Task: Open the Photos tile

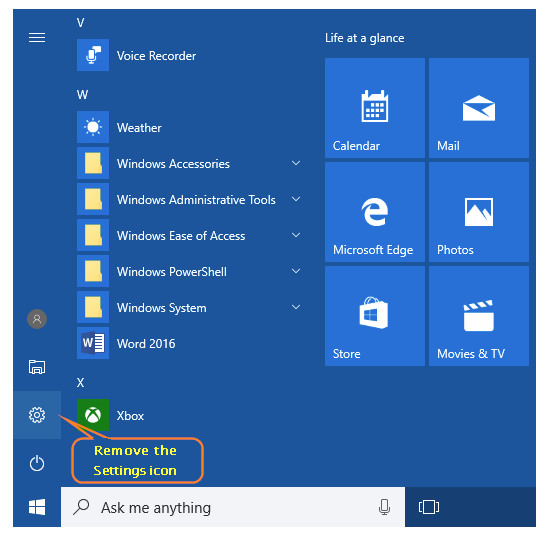Action: pos(479,212)
